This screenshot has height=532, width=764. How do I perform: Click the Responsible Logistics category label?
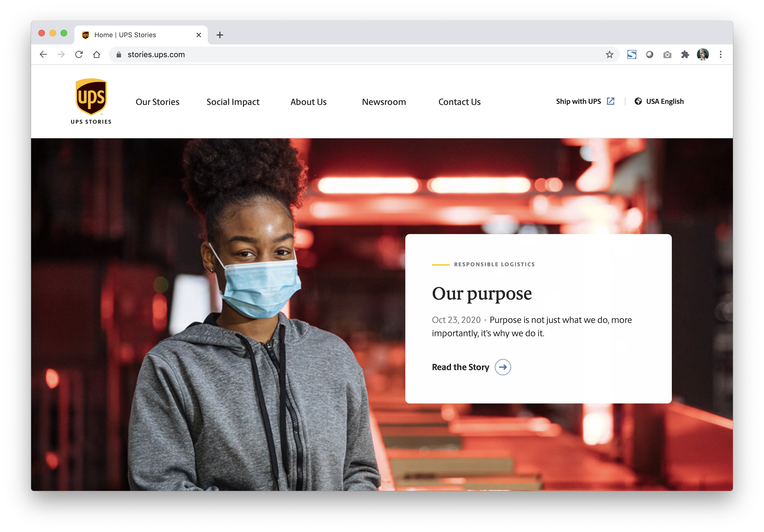pyautogui.click(x=494, y=264)
